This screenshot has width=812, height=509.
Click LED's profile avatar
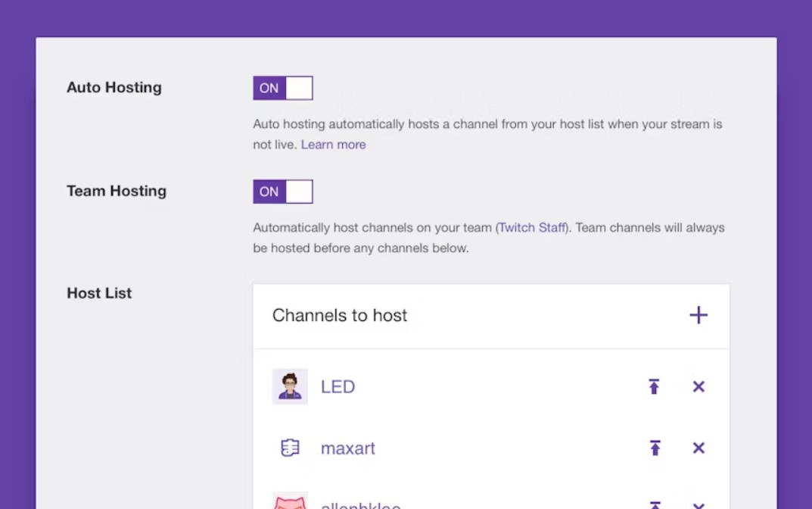(290, 386)
